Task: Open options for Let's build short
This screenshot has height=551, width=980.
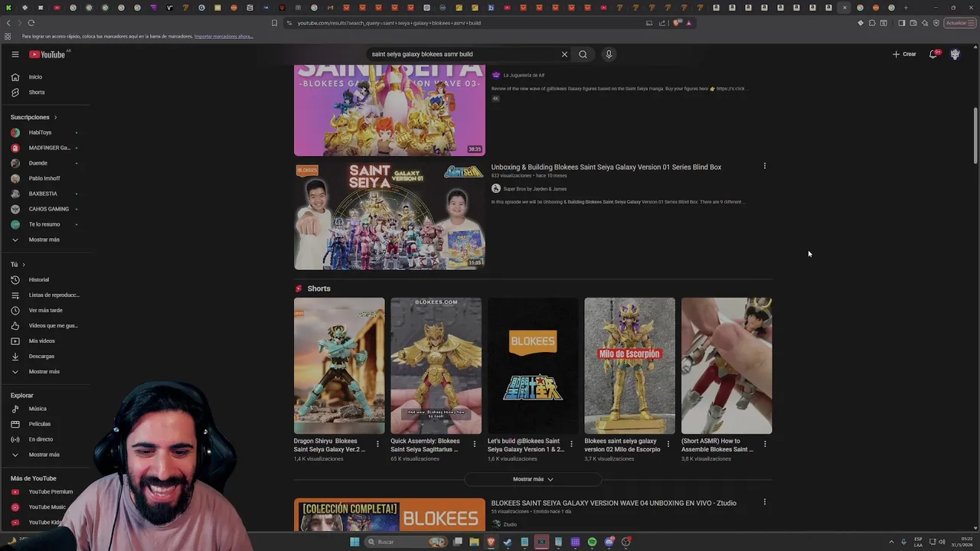Action: click(571, 444)
